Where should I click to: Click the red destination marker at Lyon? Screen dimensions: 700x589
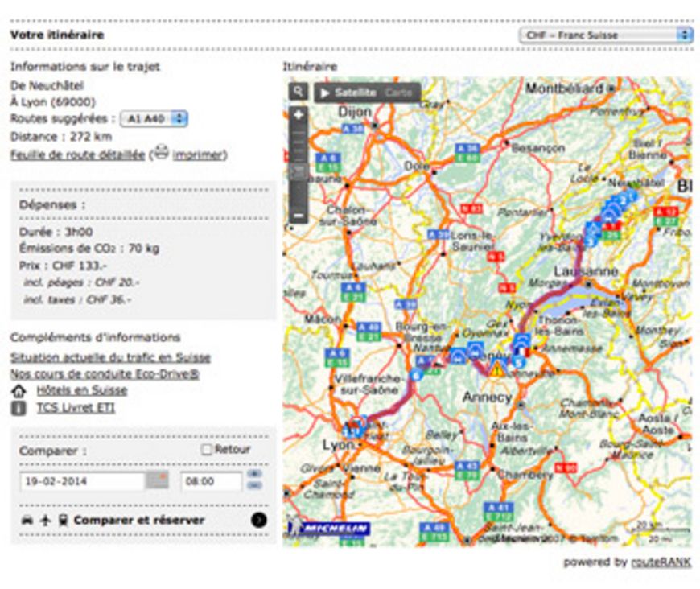coord(357,423)
